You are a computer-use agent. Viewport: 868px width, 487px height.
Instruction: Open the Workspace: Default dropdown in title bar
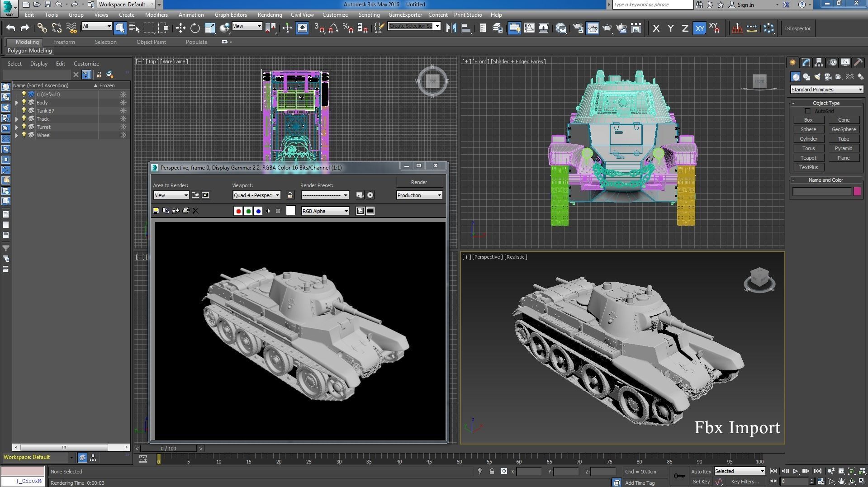pyautogui.click(x=127, y=5)
